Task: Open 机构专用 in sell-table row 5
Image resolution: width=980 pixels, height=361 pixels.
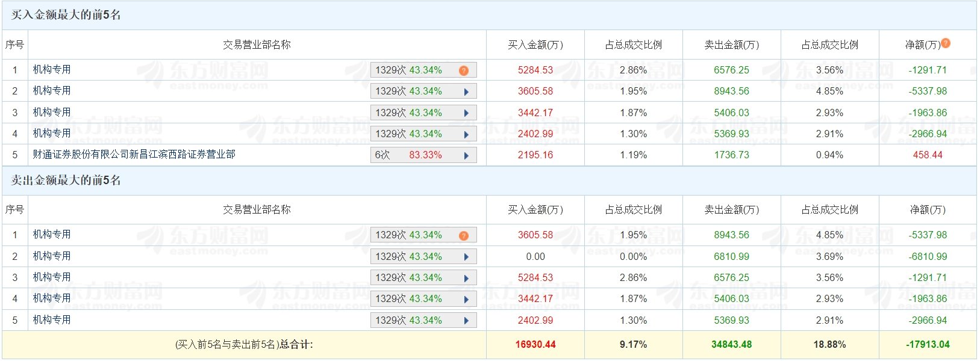Action: pyautogui.click(x=52, y=320)
